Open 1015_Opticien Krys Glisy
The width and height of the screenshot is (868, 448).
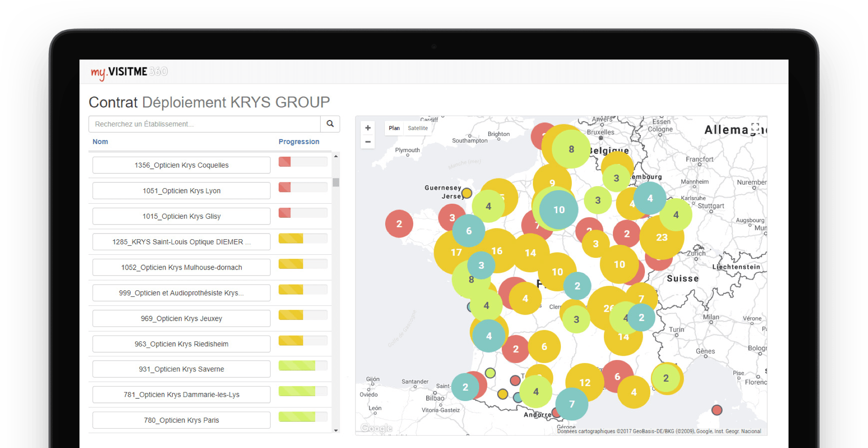pos(182,216)
